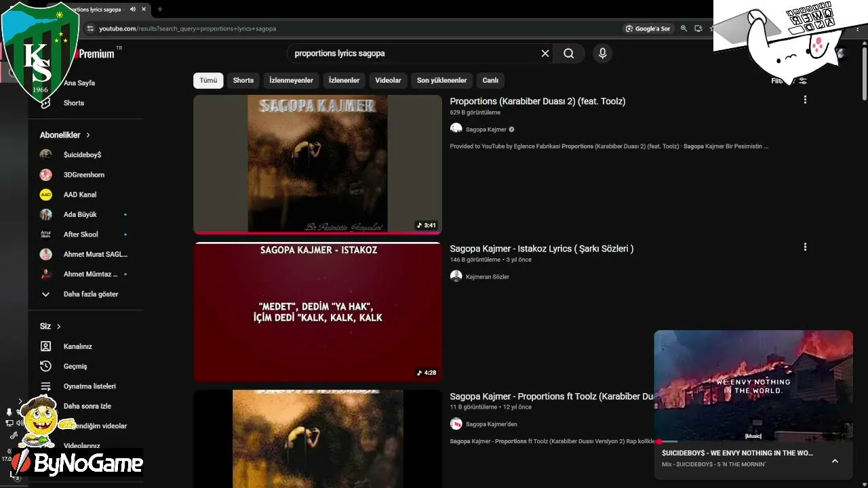
Task: Click the Sagopa Kajmer'den channel avatar
Action: coord(456,424)
